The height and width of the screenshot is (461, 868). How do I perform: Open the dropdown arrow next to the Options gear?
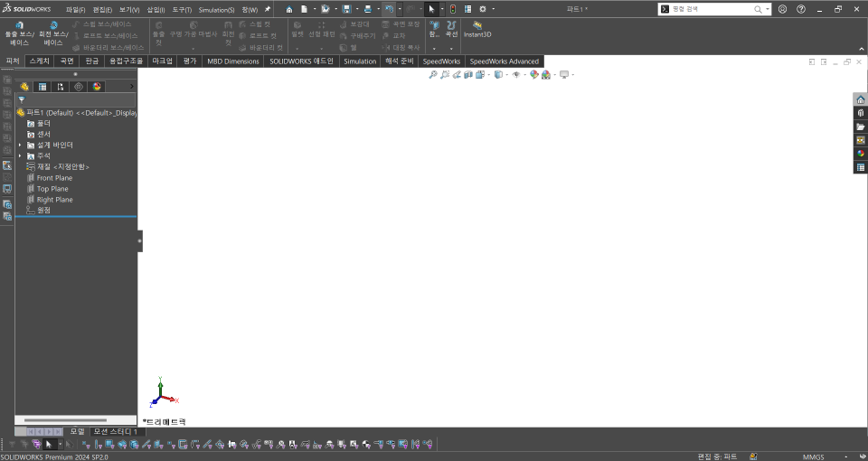click(x=494, y=9)
